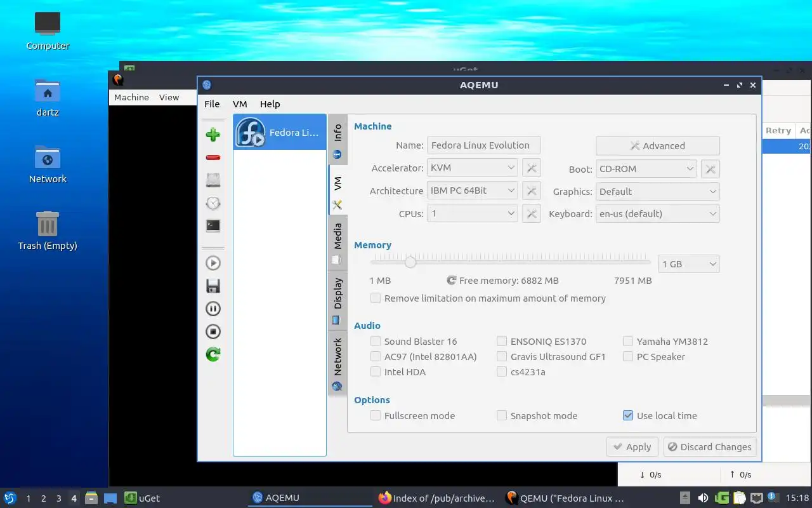812x508 pixels.
Task: Open the terminal monitor icon
Action: click(x=213, y=226)
